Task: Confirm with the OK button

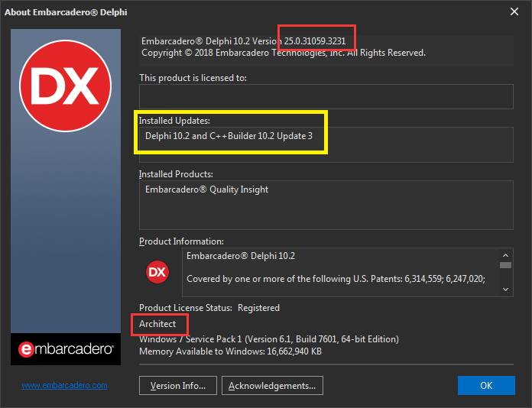Action: pyautogui.click(x=486, y=386)
